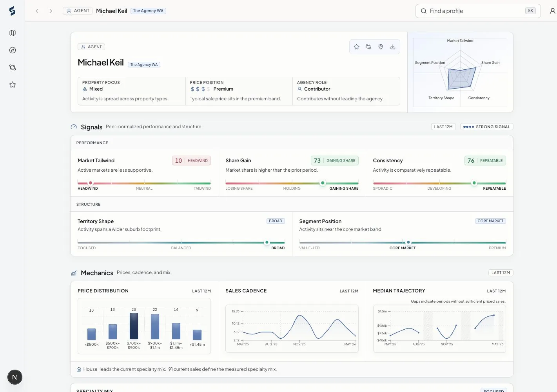Click the Signals LAST 12M badge
557x392 pixels.
tap(443, 127)
